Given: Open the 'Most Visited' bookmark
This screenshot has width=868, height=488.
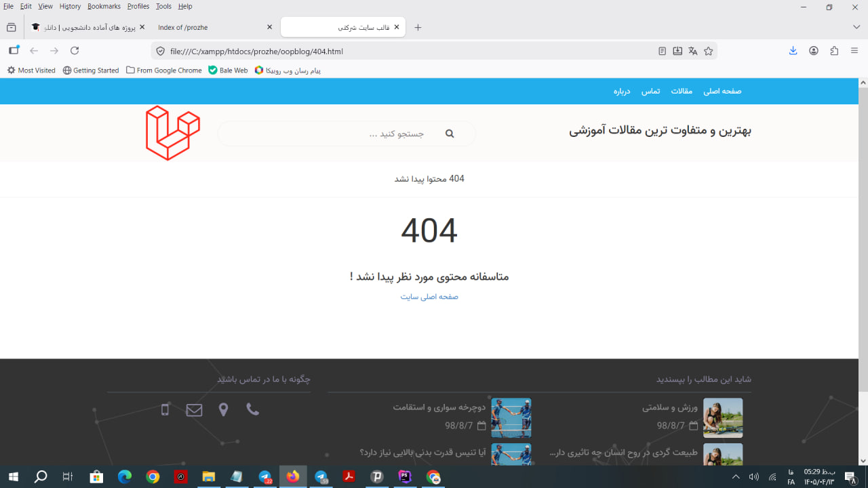Looking at the screenshot, I should [31, 70].
